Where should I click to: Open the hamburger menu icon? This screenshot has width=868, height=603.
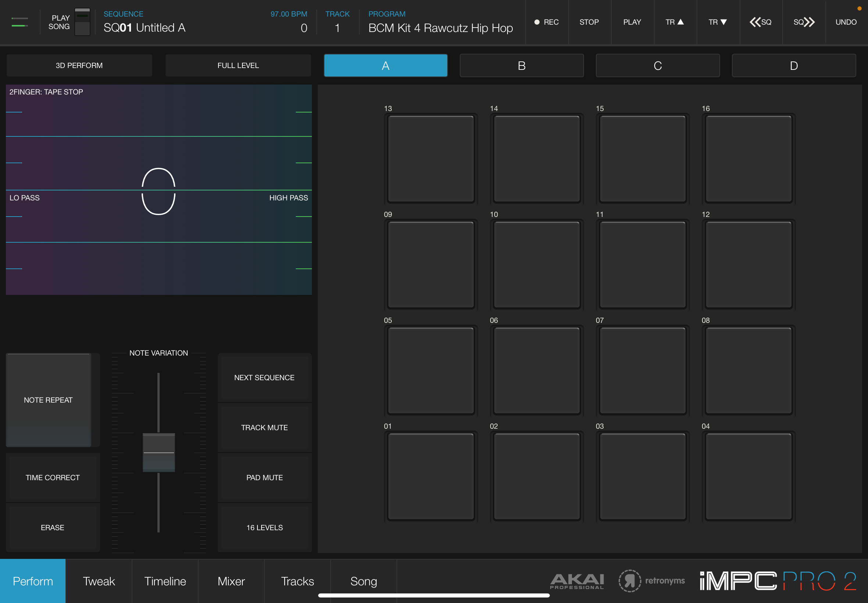click(x=19, y=22)
